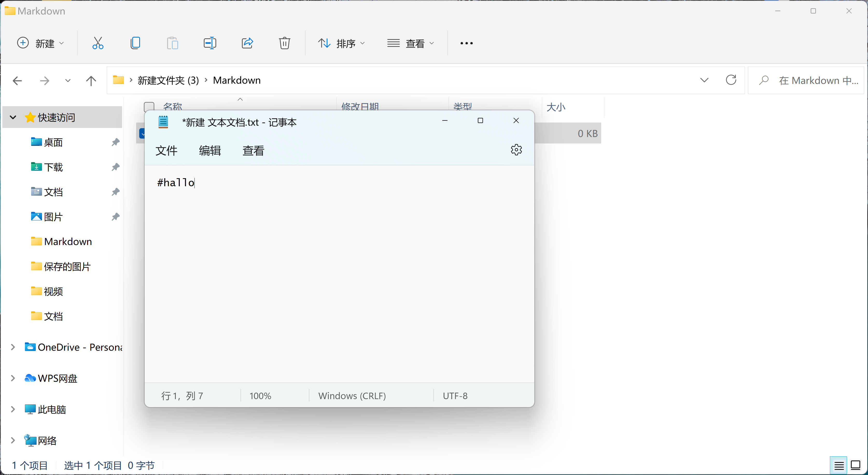Viewport: 868px width, 475px height.
Task: Collapse the 快速访问 section
Action: click(13, 117)
